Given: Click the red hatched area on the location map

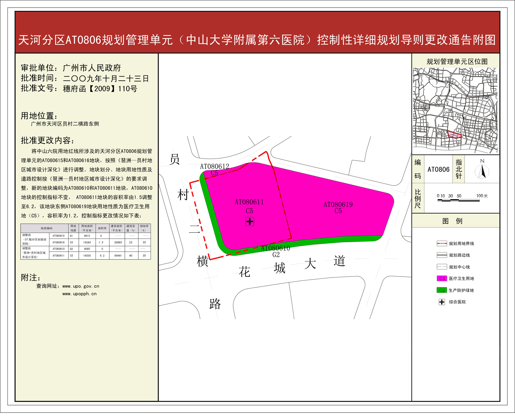Looking at the screenshot, I should [454, 135].
